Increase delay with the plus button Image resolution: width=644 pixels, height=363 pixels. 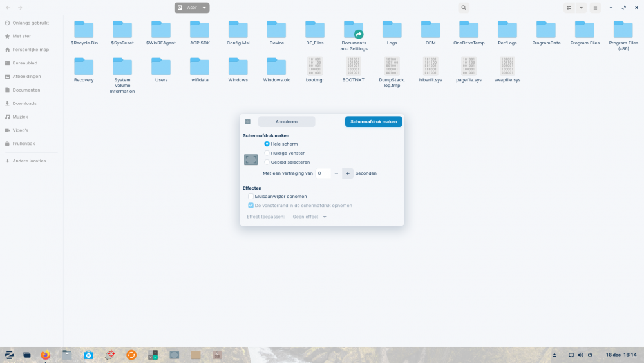[x=348, y=173]
